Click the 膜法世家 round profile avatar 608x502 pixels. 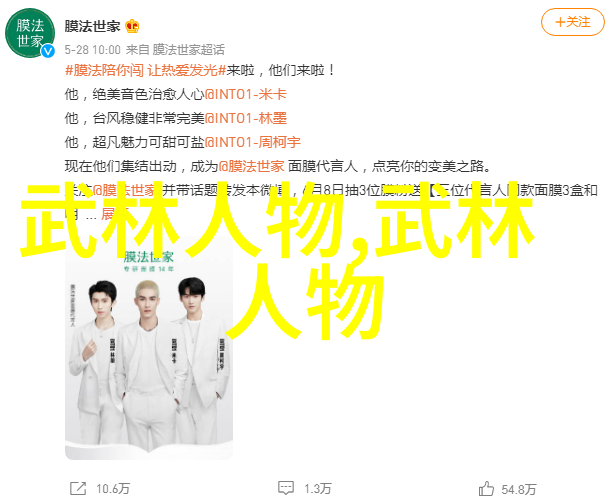tap(29, 34)
